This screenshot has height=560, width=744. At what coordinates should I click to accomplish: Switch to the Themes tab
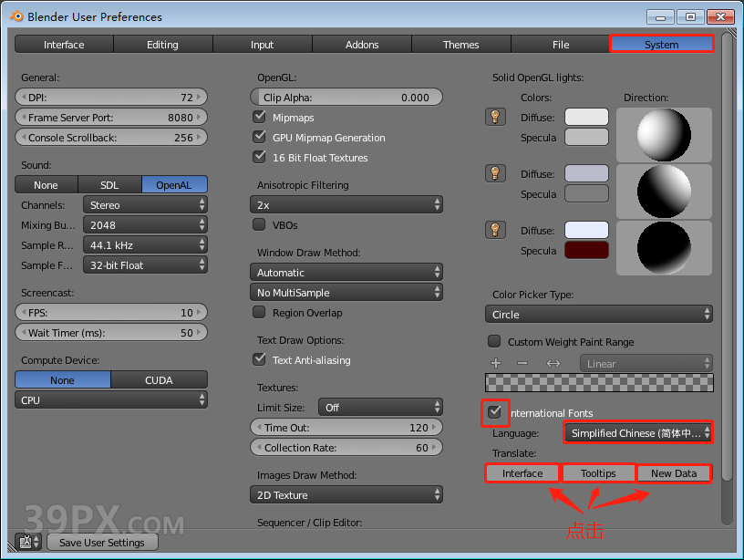[x=460, y=44]
